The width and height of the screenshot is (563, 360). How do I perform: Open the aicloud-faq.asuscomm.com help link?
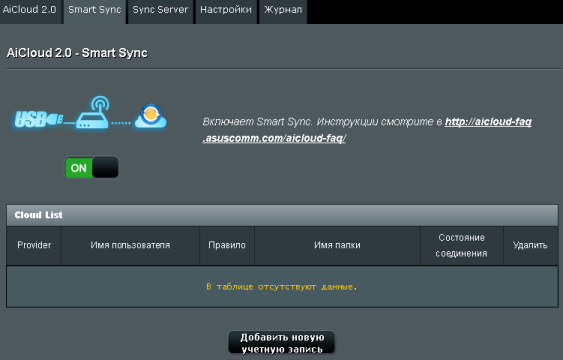(x=367, y=130)
